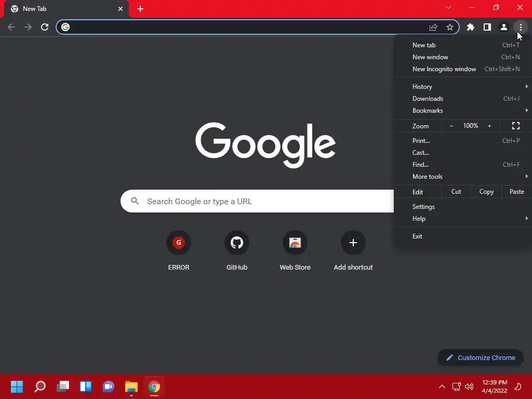Reload the current page
Viewport: 532px width, 399px height.
[x=45, y=27]
